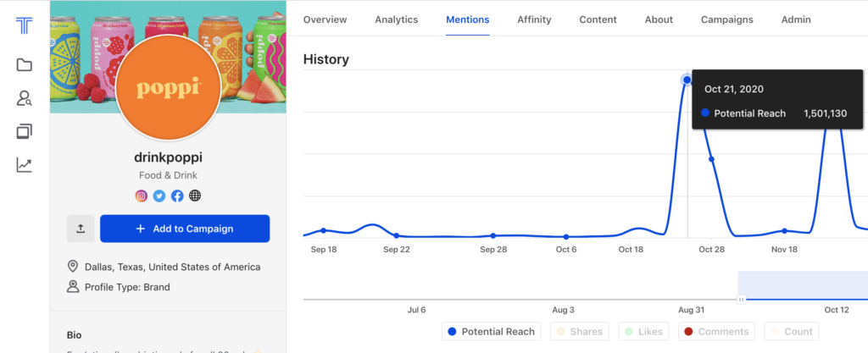Click the Bio section heading
This screenshot has height=353, width=868.
75,334
